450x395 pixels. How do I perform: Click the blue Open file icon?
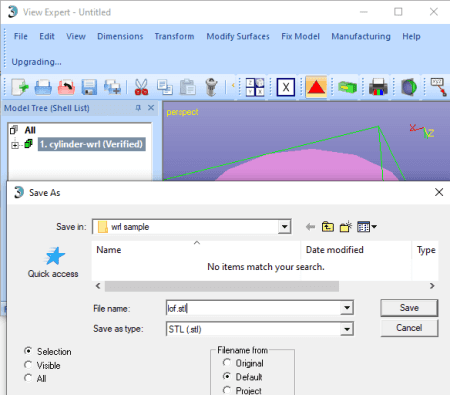(43, 87)
